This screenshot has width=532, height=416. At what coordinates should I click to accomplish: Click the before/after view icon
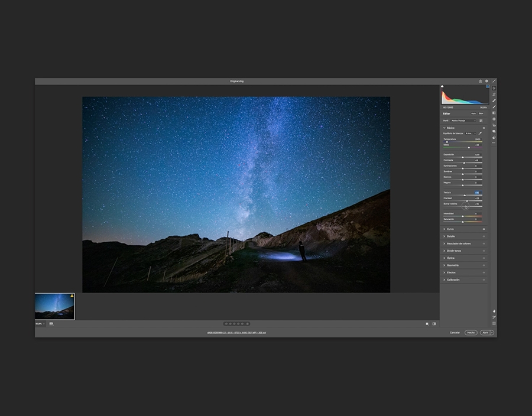point(427,324)
